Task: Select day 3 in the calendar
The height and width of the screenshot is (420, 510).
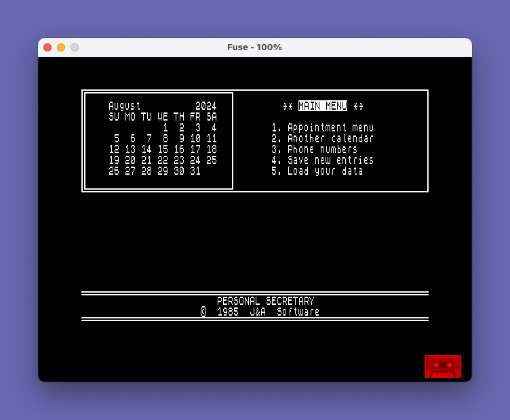Action: 198,127
